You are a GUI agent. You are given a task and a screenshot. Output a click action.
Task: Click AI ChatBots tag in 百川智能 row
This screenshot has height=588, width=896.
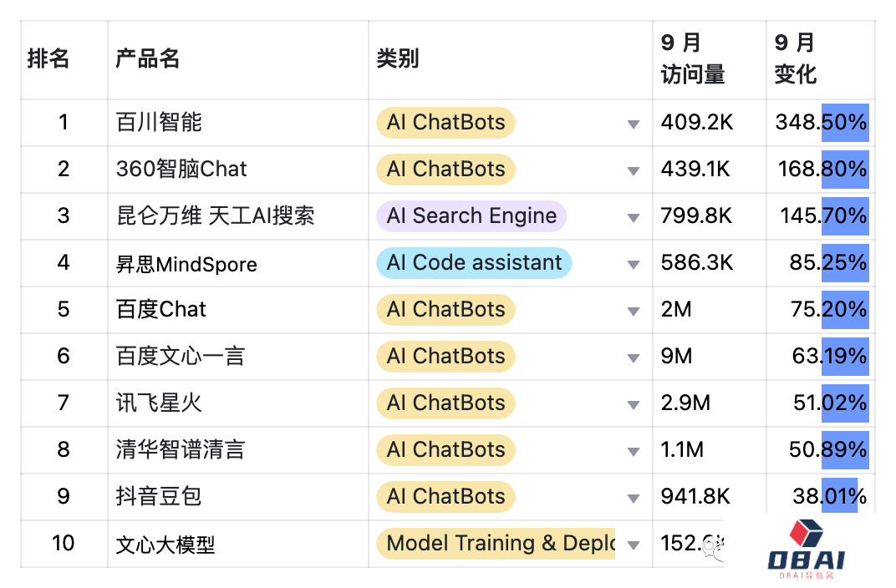(x=445, y=122)
